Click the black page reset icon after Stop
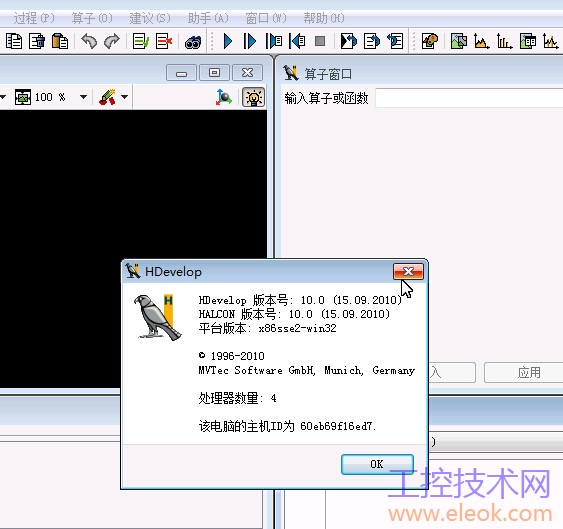563x529 pixels. (x=348, y=41)
